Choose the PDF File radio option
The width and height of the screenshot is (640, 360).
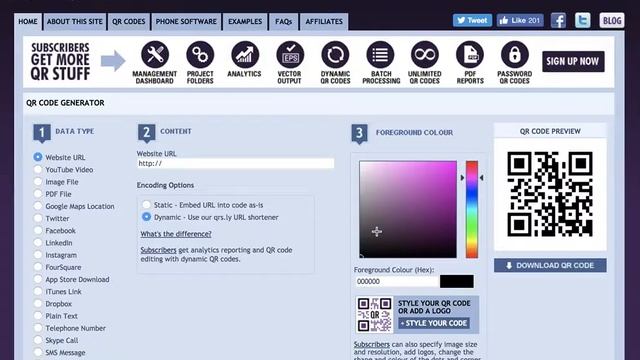click(38, 194)
